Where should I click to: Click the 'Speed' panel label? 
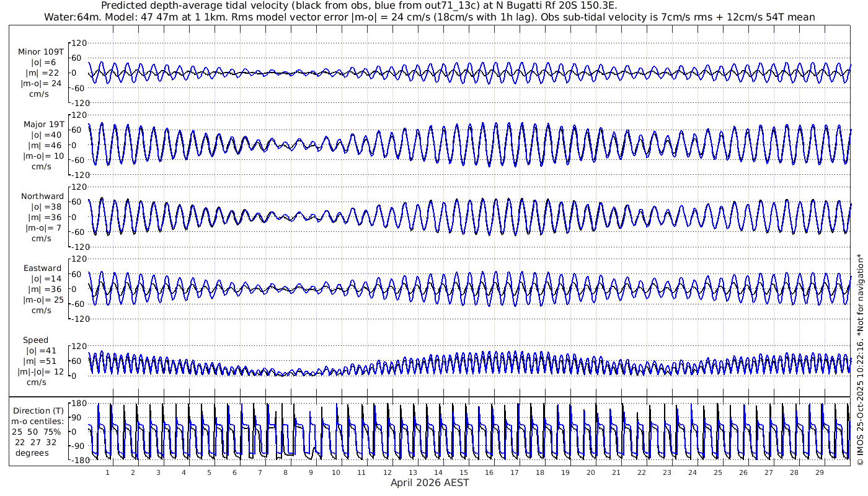click(35, 340)
